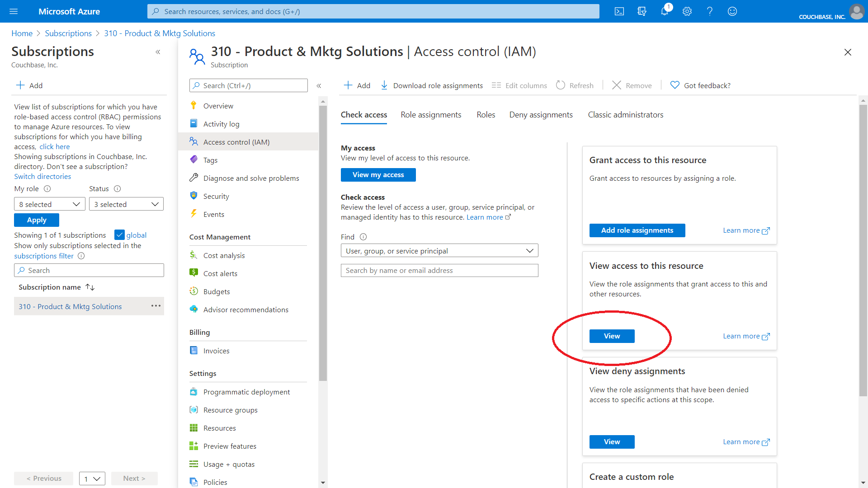Screen dimensions: 868x488
Task: Open Advisor recommendations
Action: tap(245, 309)
